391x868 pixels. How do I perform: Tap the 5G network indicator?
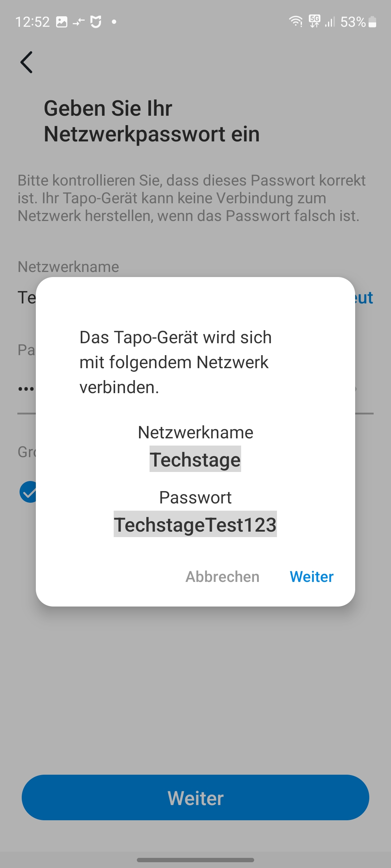pyautogui.click(x=314, y=21)
